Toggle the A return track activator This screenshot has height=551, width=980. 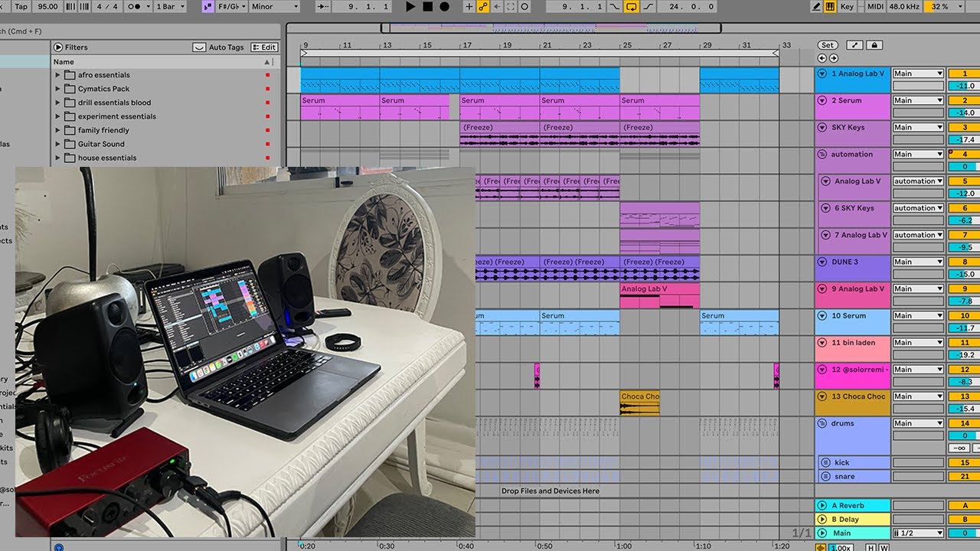click(965, 505)
